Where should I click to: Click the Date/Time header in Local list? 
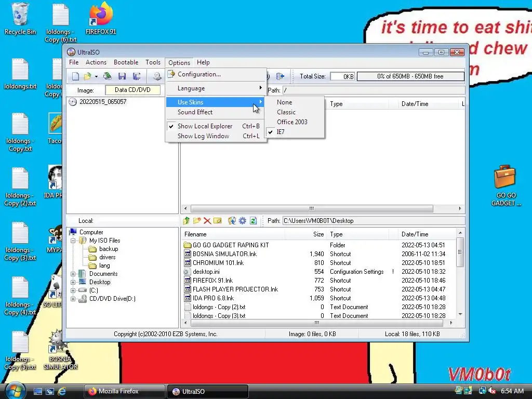pos(428,234)
